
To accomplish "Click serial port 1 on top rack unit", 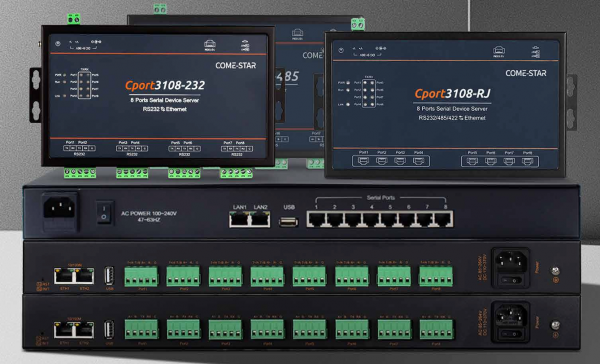I will 316,220.
